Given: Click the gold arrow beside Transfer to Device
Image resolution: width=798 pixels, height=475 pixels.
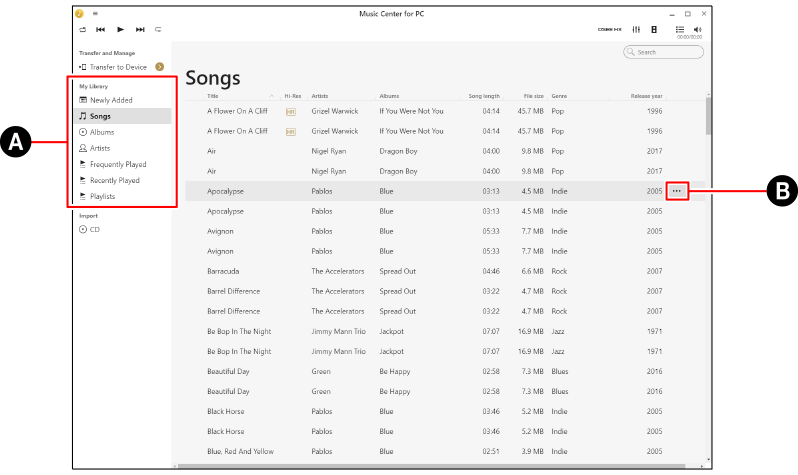Looking at the screenshot, I should (160, 67).
